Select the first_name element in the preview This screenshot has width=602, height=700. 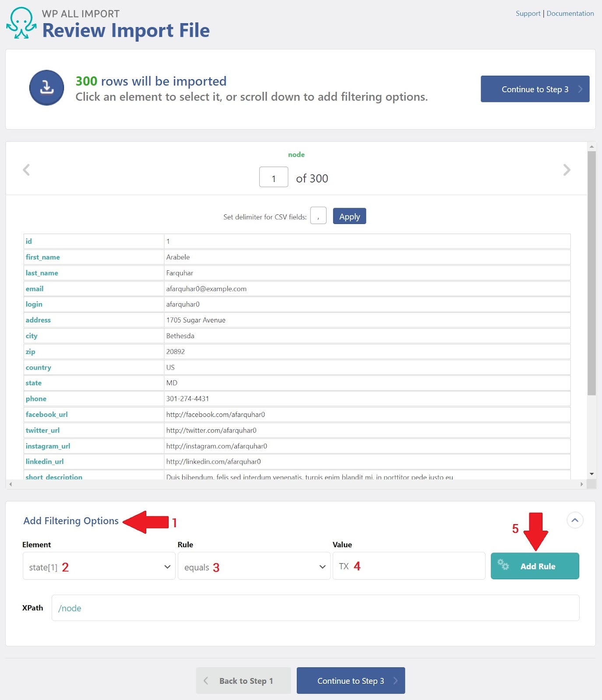tap(42, 257)
